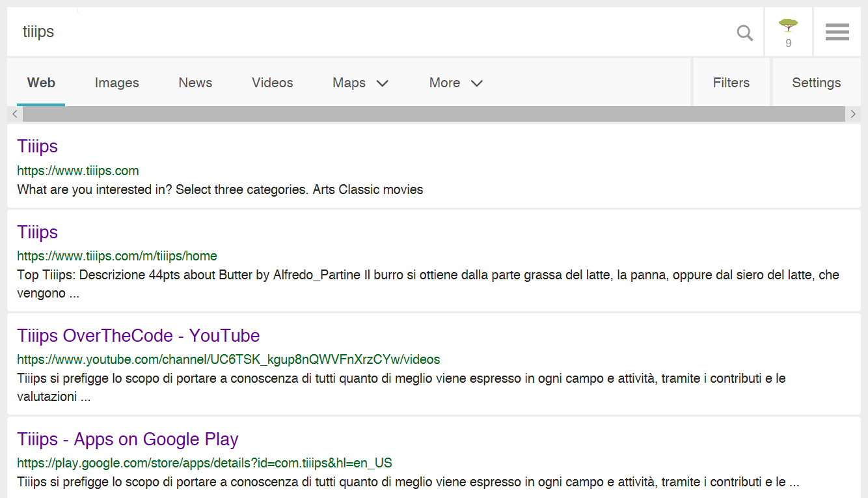The image size is (868, 498).
Task: Click the play.google.com store URL
Action: [204, 463]
